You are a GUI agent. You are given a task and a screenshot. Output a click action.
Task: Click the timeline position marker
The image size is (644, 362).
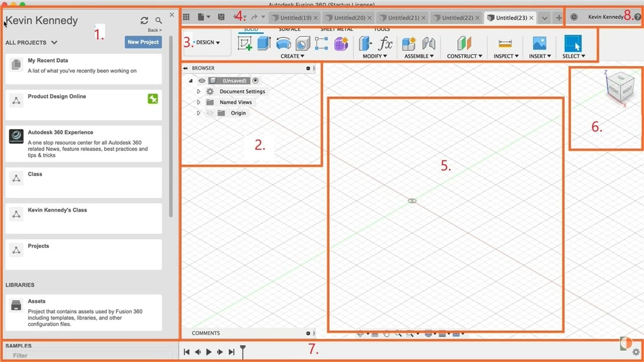pyautogui.click(x=243, y=352)
